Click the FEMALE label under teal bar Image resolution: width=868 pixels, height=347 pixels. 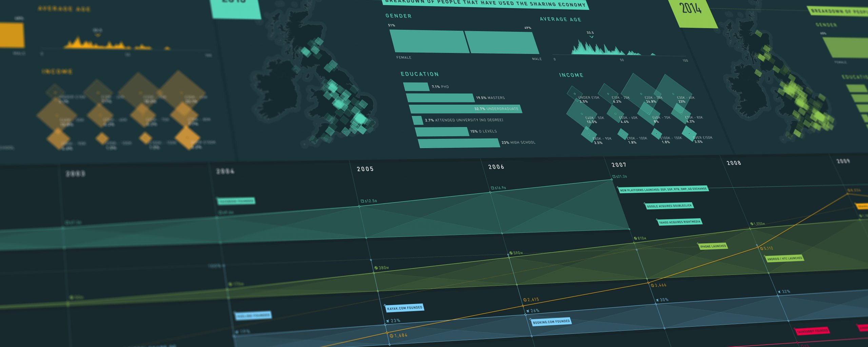(x=404, y=58)
